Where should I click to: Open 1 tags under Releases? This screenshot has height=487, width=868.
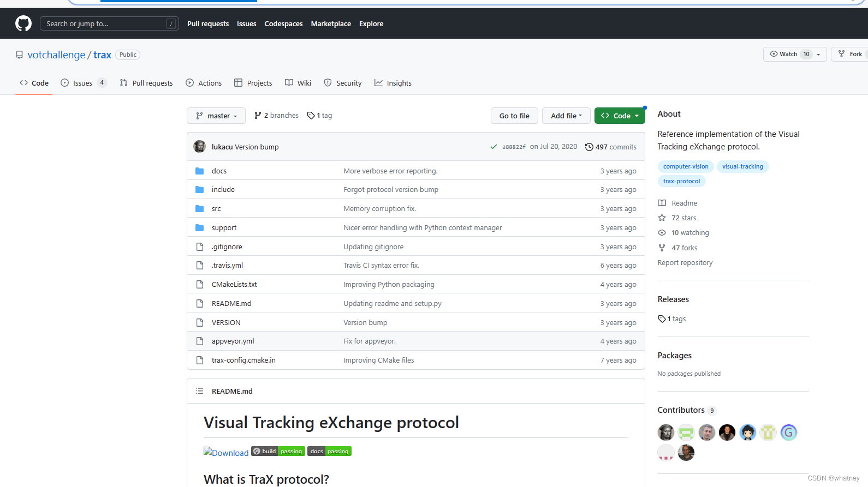[x=671, y=318]
